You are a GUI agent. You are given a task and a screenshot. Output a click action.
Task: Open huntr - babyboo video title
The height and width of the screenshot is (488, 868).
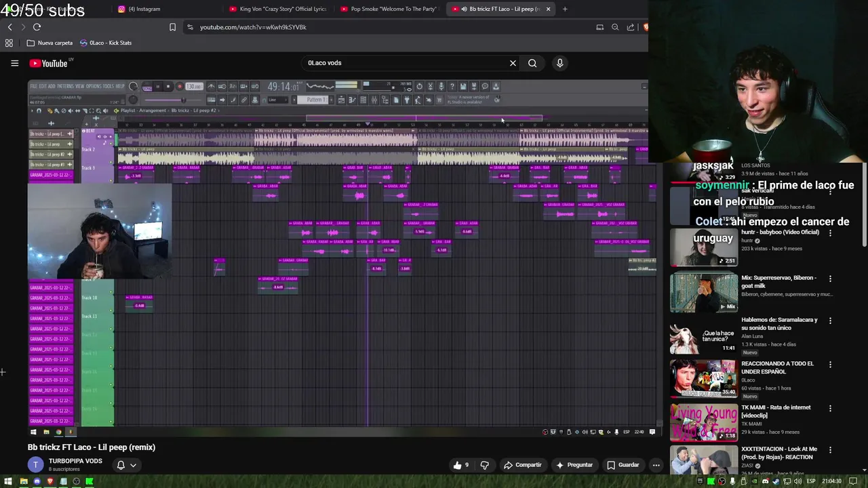[x=780, y=232]
